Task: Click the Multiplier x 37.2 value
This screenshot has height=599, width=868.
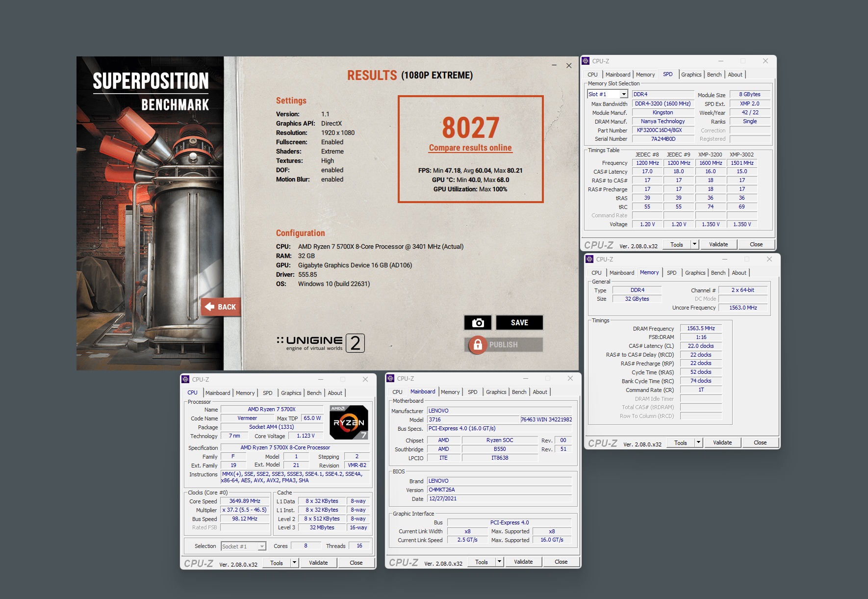Action: (245, 510)
